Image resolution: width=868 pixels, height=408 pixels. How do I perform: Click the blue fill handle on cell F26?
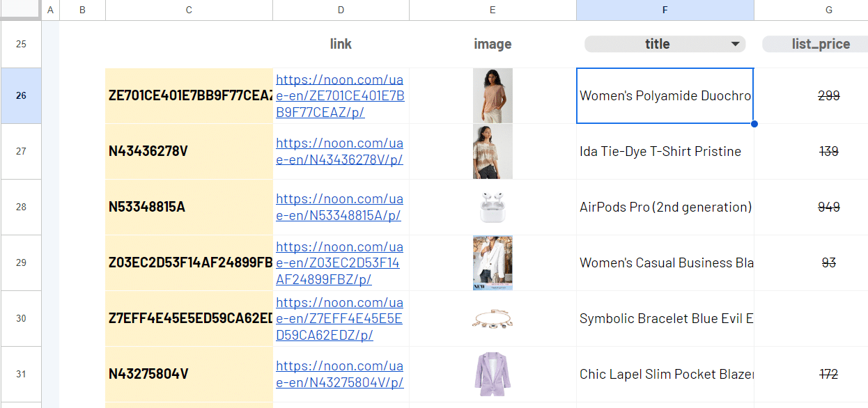point(754,124)
